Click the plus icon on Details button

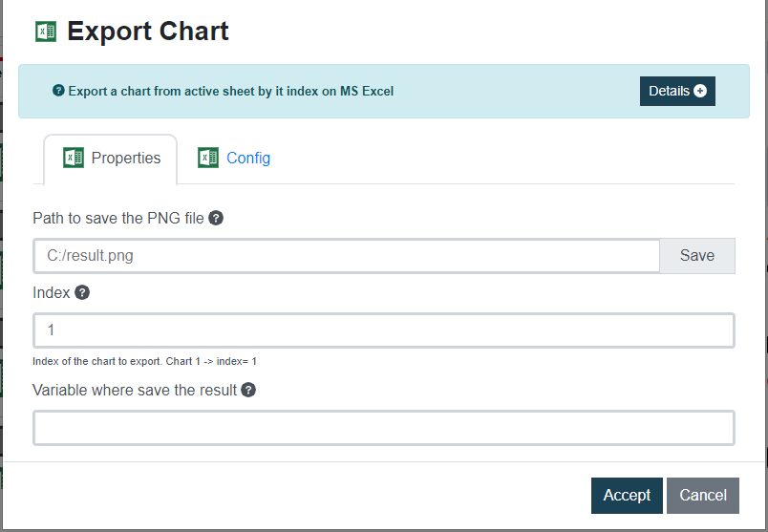click(700, 91)
